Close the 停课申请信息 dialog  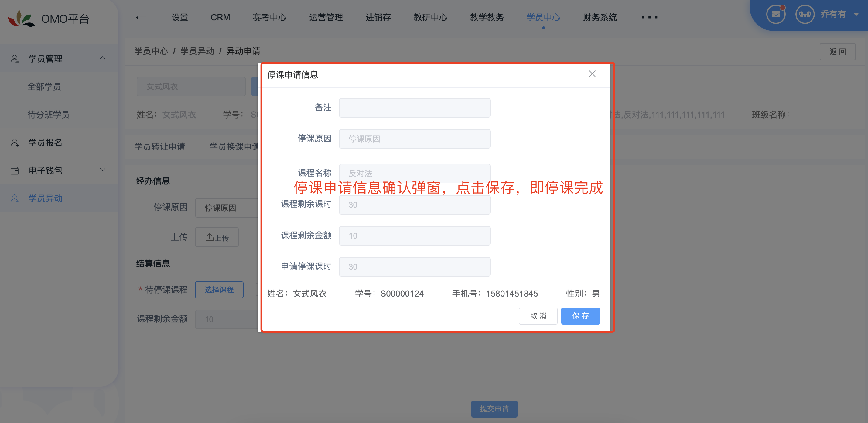(x=592, y=74)
